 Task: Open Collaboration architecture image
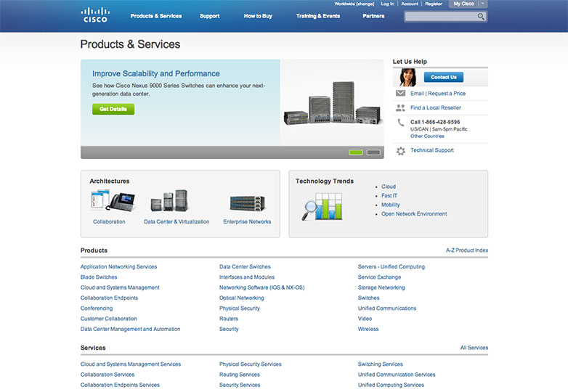coord(113,201)
